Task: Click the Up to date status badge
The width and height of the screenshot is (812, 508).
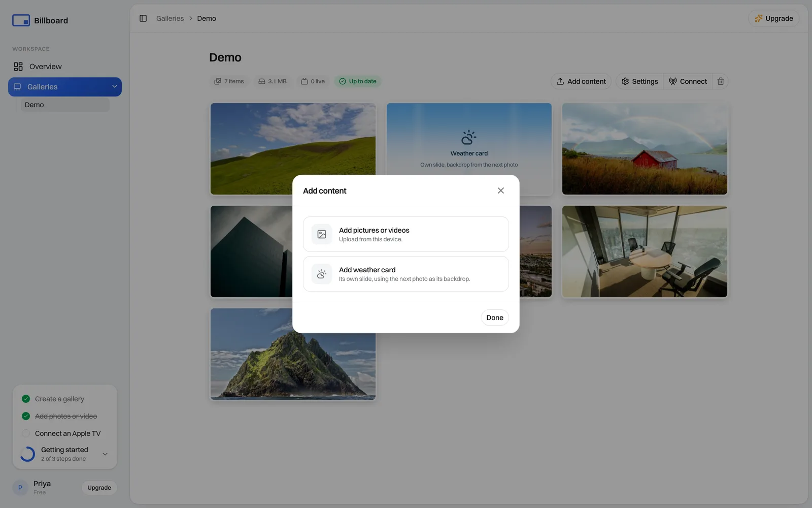Action: pyautogui.click(x=358, y=81)
